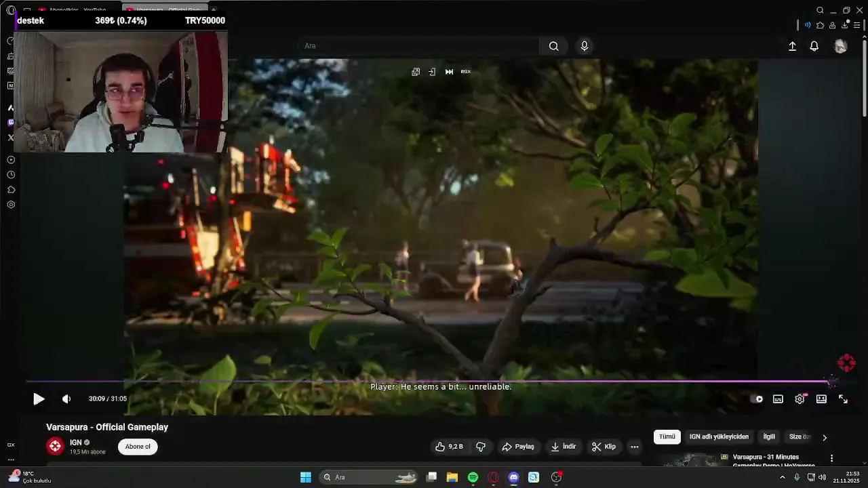Pop the video out with the detach icon
This screenshot has height=488, width=868.
click(416, 72)
